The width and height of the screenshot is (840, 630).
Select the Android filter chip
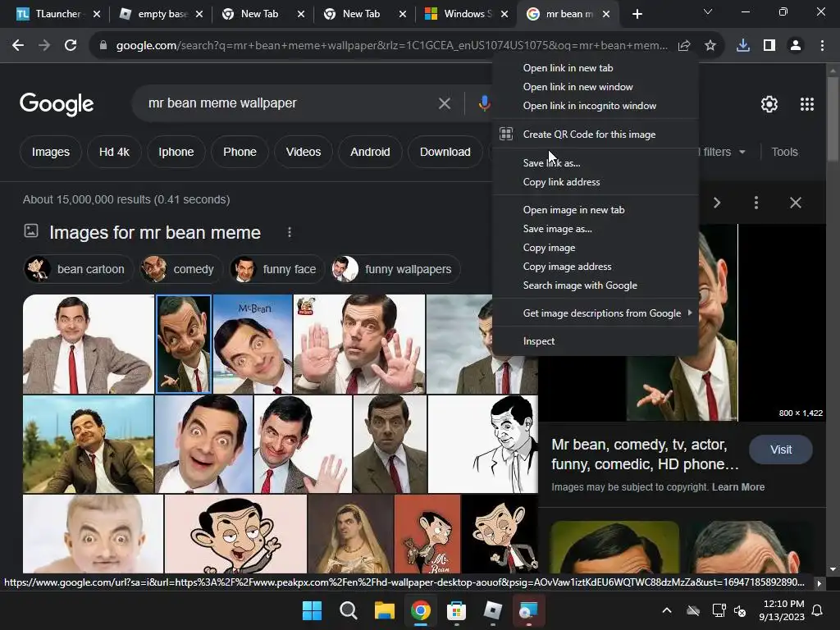[x=370, y=152]
